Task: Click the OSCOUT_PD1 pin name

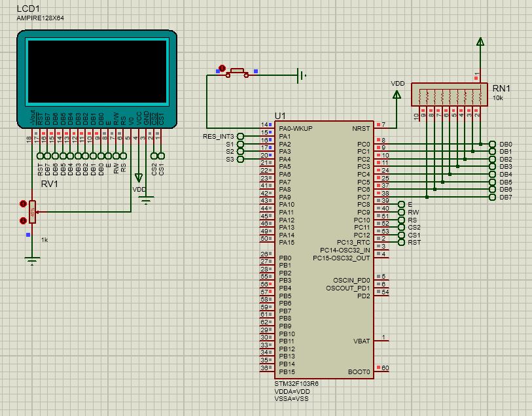Action: [x=347, y=288]
